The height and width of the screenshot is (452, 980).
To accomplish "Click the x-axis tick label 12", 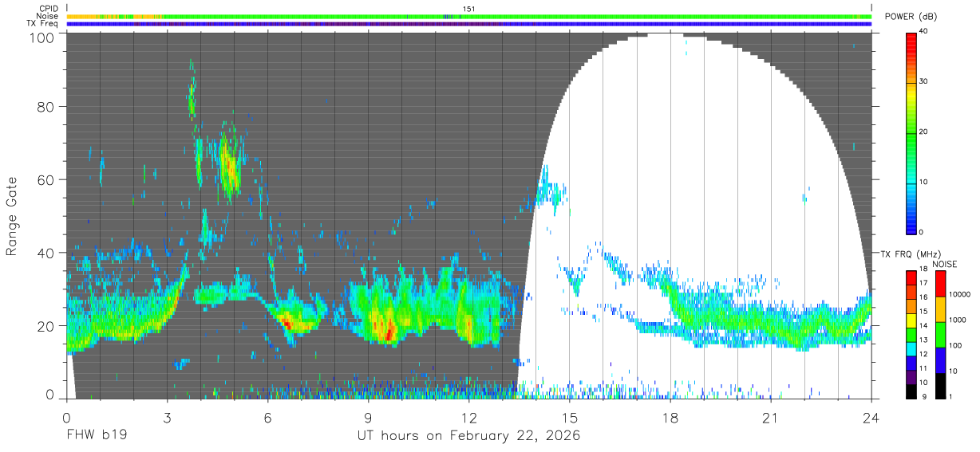I will tap(468, 418).
